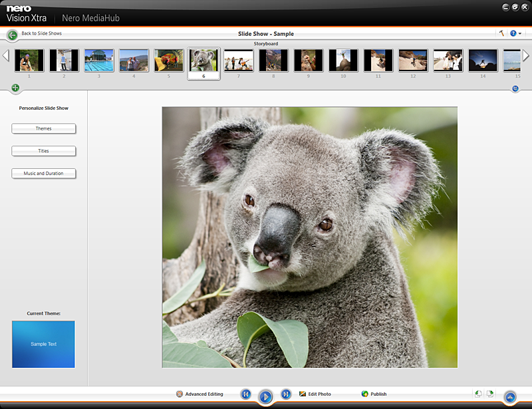Screen dimensions: 532x409
Task: Collapse the storyboard with the double-chevron button
Action: pyautogui.click(x=515, y=88)
